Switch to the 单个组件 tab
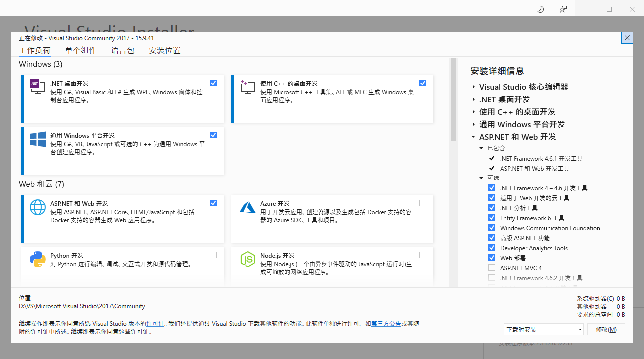The image size is (644, 359). 81,50
